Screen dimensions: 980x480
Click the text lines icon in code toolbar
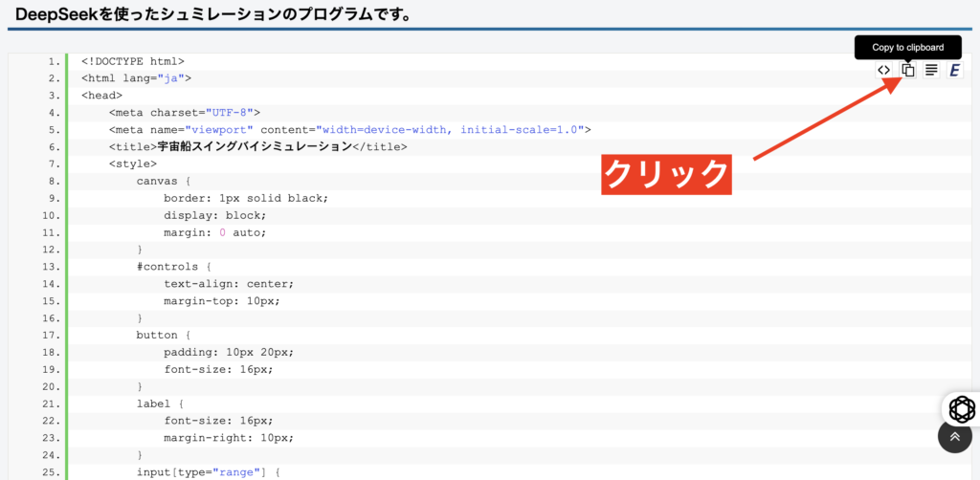[x=931, y=70]
